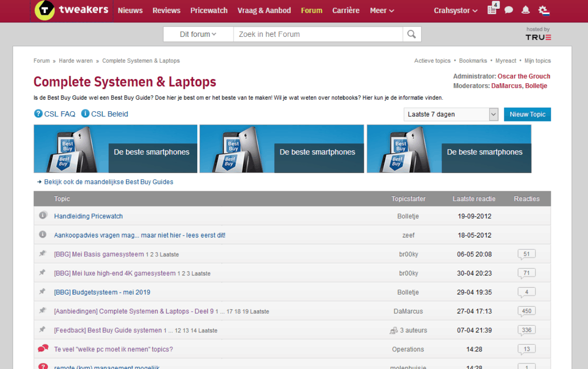Open the Bookmarks link

473,60
